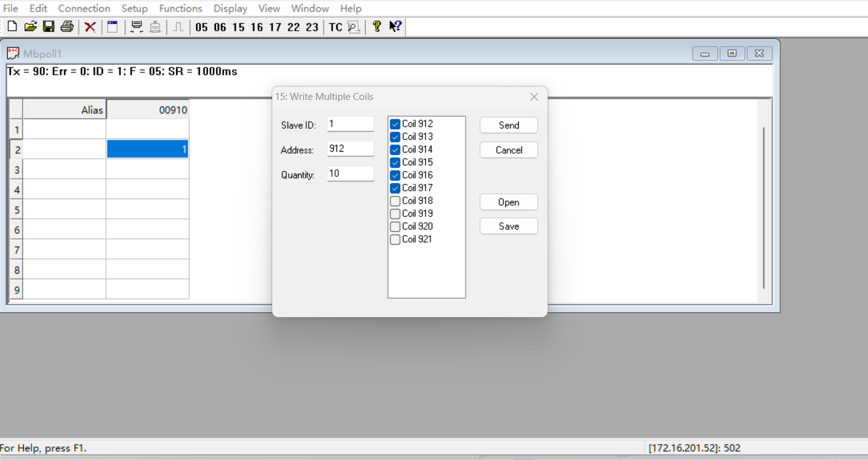Open the Setup menu
868x460 pixels.
[135, 8]
